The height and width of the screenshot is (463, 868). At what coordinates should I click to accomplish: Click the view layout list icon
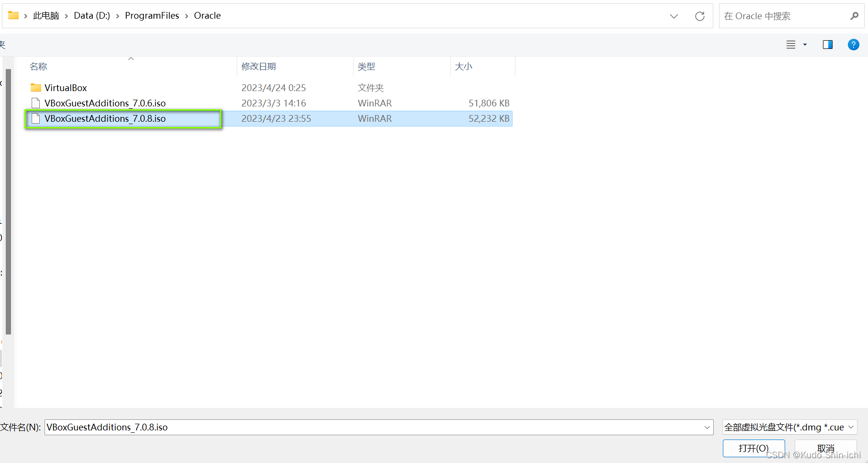(791, 45)
